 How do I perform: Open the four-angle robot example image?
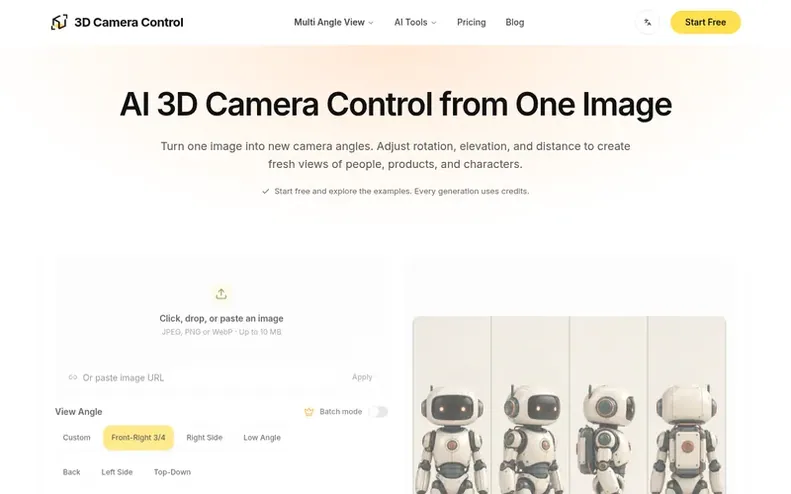coord(569,405)
